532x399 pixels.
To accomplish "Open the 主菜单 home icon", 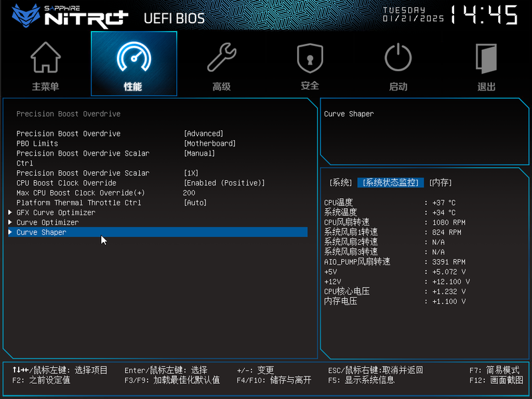I will pyautogui.click(x=45, y=57).
